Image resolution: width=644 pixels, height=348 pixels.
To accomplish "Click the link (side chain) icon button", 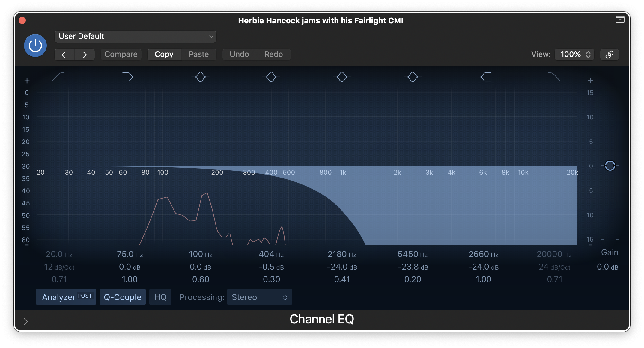I will pos(609,55).
